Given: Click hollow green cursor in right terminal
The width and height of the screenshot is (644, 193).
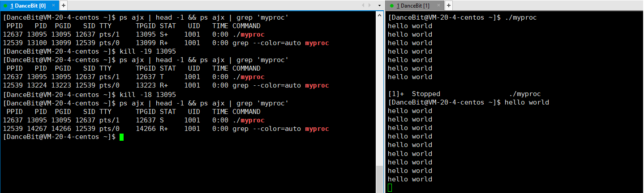Looking at the screenshot, I should (x=390, y=188).
